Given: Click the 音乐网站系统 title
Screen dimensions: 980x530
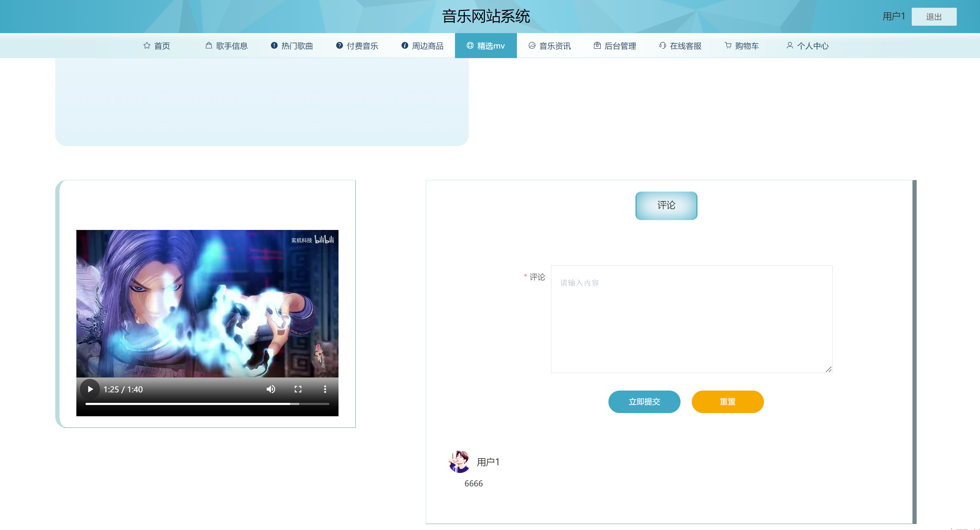Looking at the screenshot, I should coord(486,16).
